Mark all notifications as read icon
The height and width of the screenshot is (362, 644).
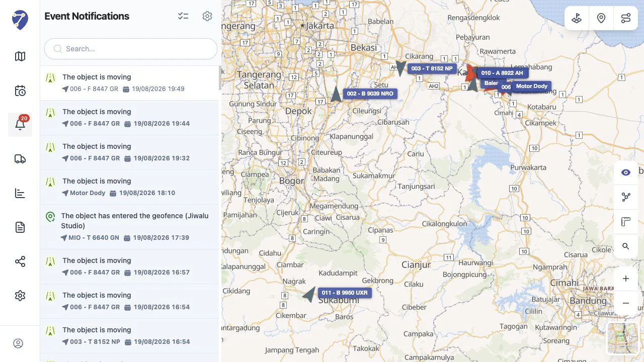(x=183, y=16)
